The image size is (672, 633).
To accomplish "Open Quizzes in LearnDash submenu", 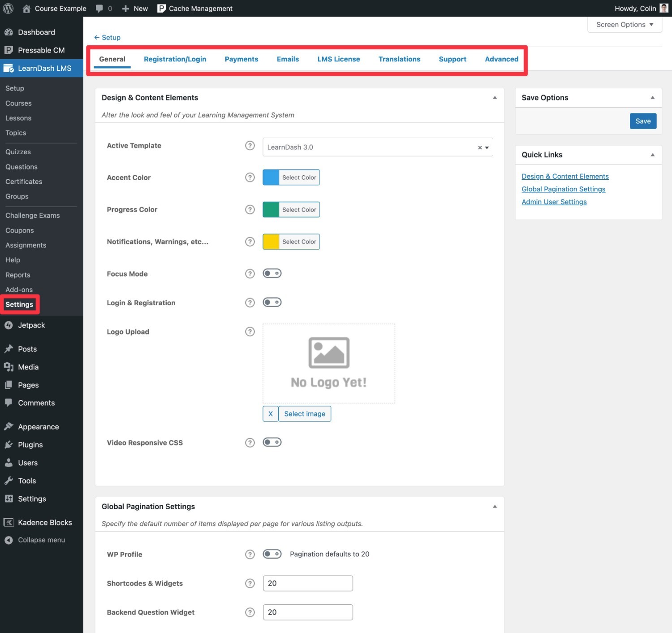I will tap(18, 152).
